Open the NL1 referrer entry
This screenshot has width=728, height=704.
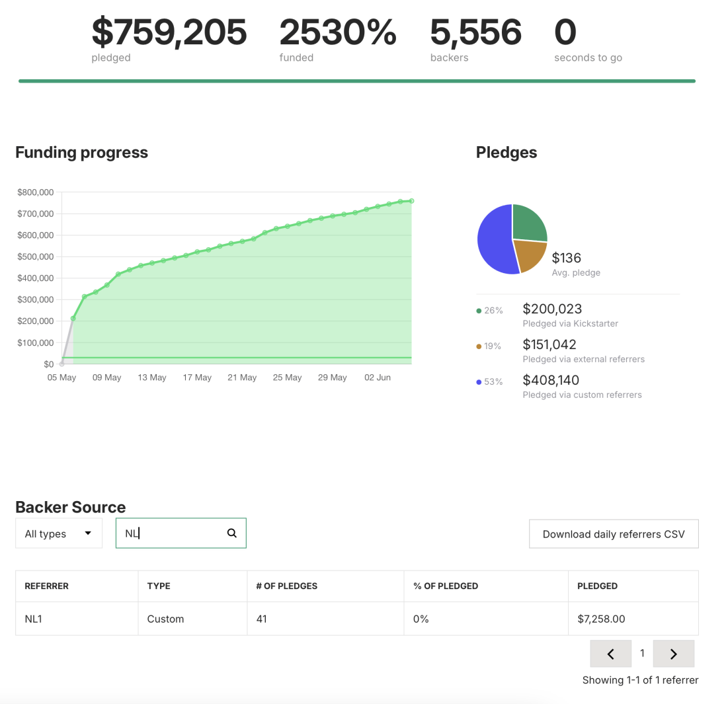(33, 619)
